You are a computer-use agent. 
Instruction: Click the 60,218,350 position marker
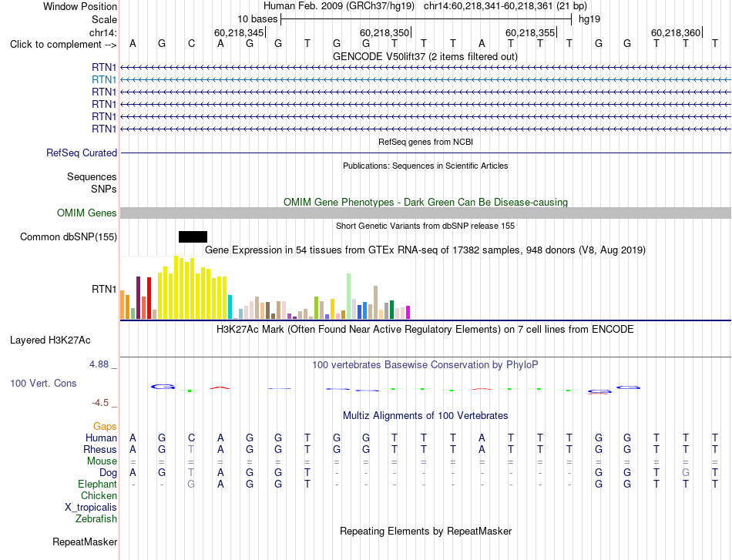[384, 32]
